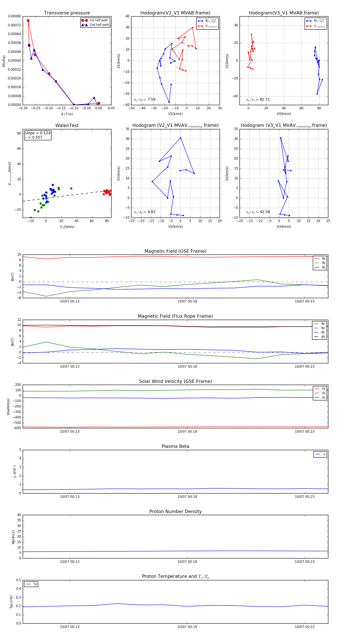351x644 pixels.
Task: Select the Bz legend entry
Action: click(x=320, y=267)
